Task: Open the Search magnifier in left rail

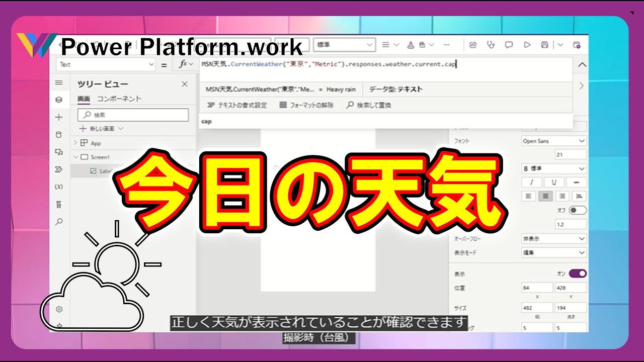Action: 59,221
